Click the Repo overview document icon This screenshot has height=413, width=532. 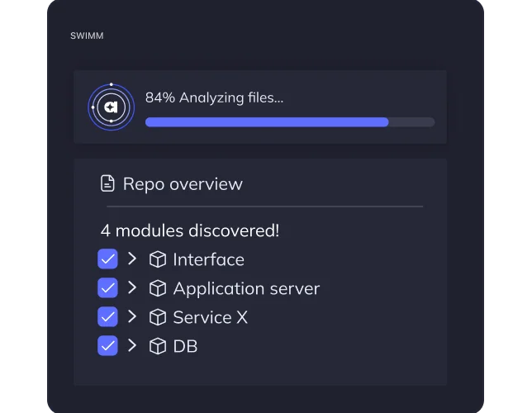(x=107, y=183)
